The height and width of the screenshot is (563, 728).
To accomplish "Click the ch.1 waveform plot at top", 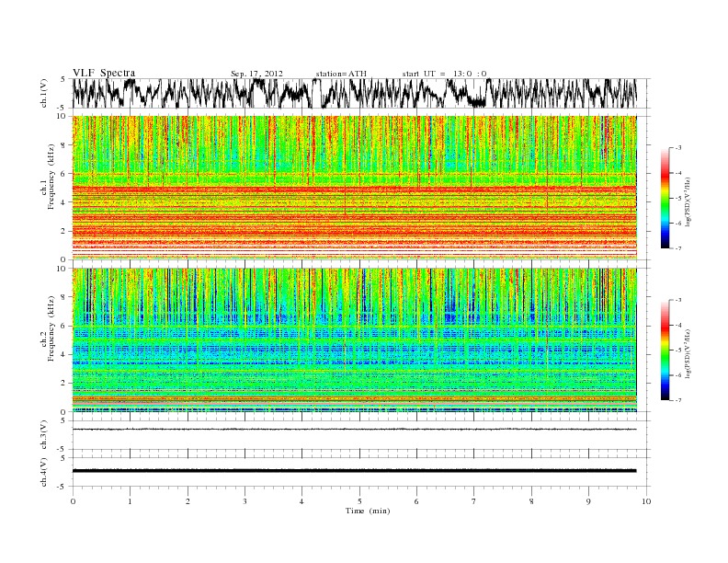I will [354, 93].
